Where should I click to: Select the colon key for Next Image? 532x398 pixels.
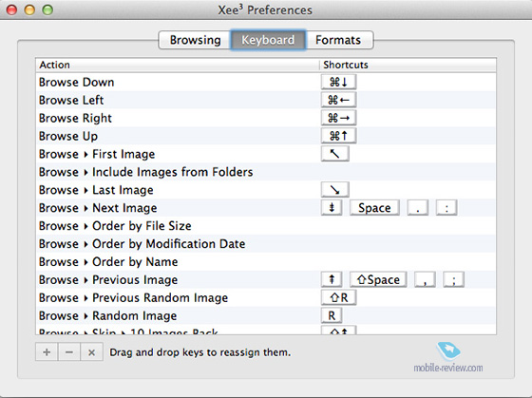point(446,208)
